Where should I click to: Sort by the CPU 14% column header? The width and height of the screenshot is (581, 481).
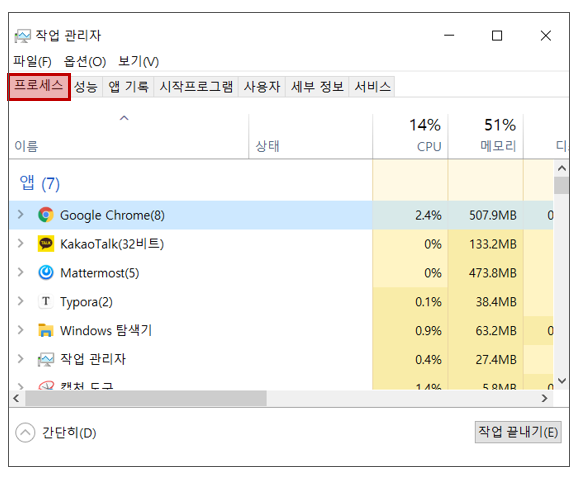410,136
